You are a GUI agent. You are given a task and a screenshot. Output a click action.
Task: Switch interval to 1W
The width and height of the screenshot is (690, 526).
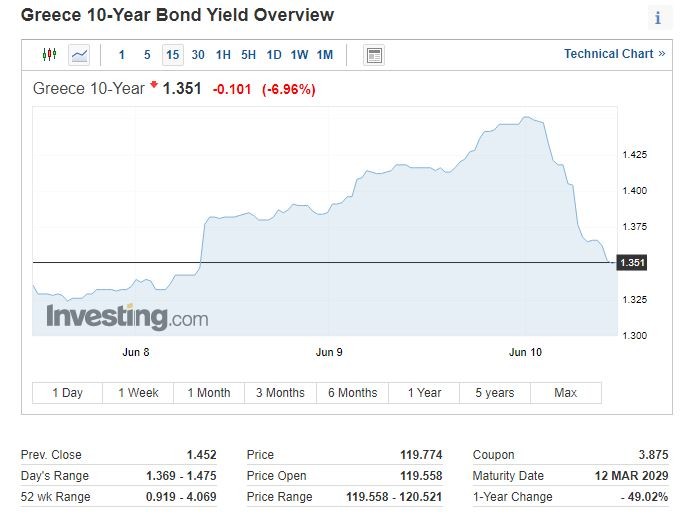click(299, 55)
